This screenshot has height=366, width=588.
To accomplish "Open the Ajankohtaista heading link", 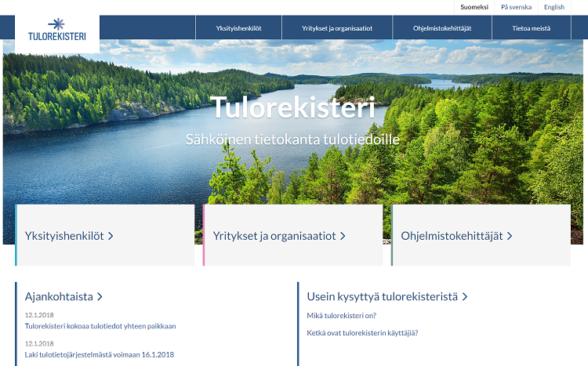I will click(x=59, y=296).
